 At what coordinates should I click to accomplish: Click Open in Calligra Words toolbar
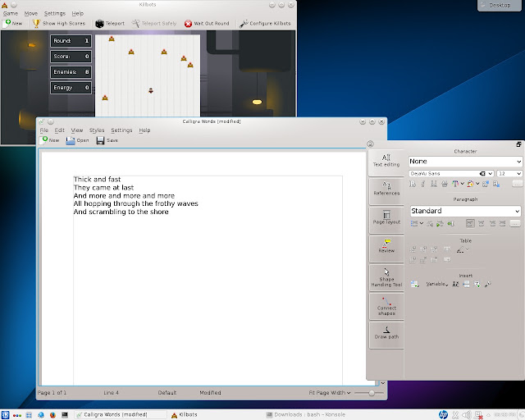pyautogui.click(x=78, y=140)
